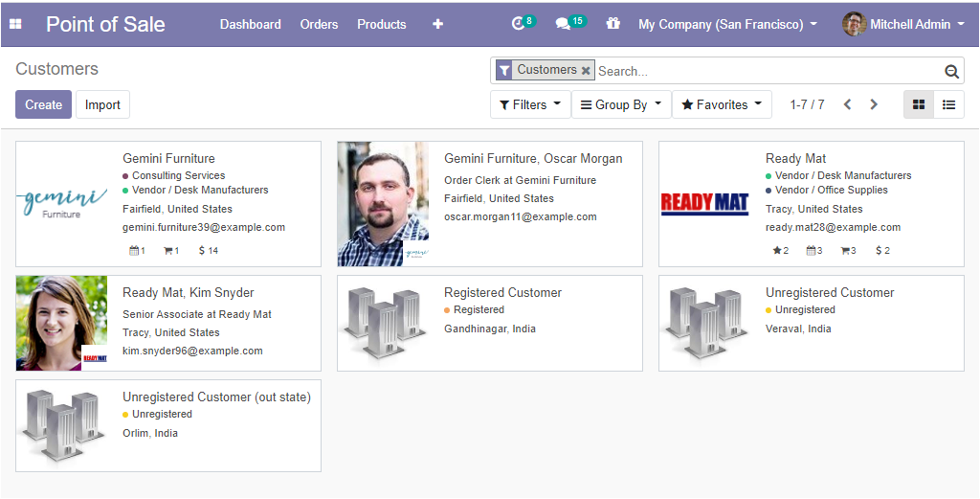This screenshot has width=980, height=499.
Task: Open the Registered Customer building image
Action: point(383,324)
